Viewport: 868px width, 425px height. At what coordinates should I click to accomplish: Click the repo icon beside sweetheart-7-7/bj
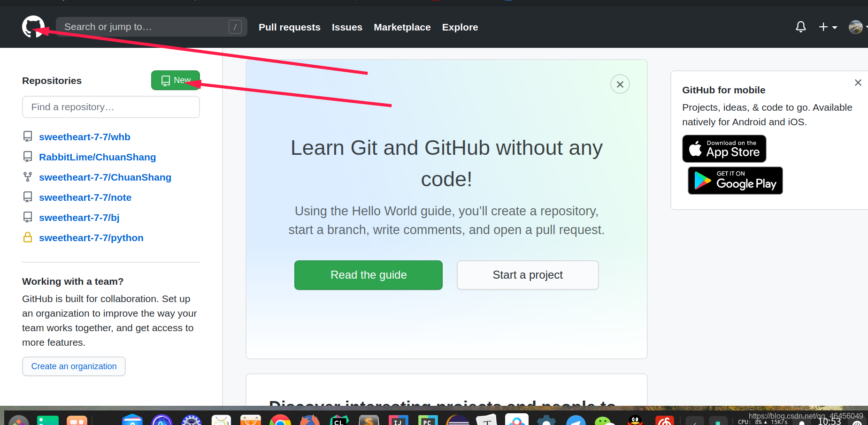pyautogui.click(x=28, y=217)
